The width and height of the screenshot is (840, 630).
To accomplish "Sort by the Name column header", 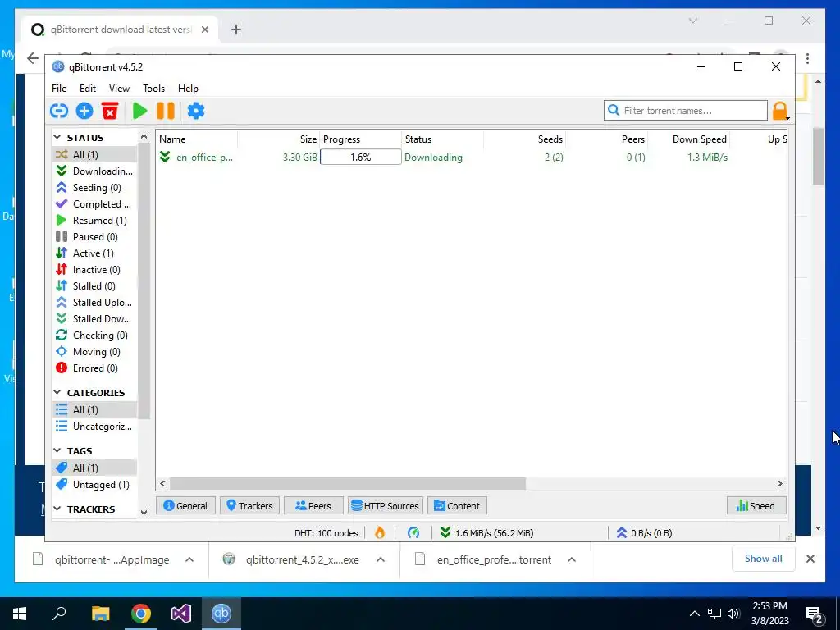I will point(197,139).
